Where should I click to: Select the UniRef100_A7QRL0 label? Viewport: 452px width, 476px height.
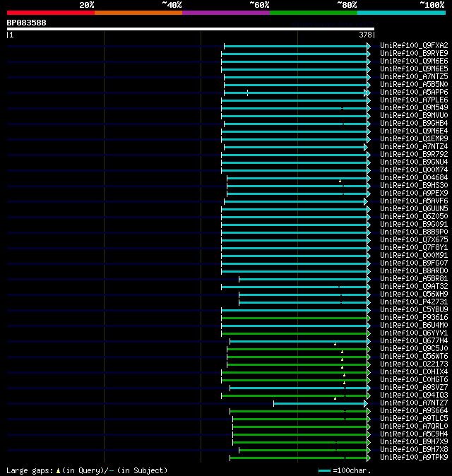[414, 427]
